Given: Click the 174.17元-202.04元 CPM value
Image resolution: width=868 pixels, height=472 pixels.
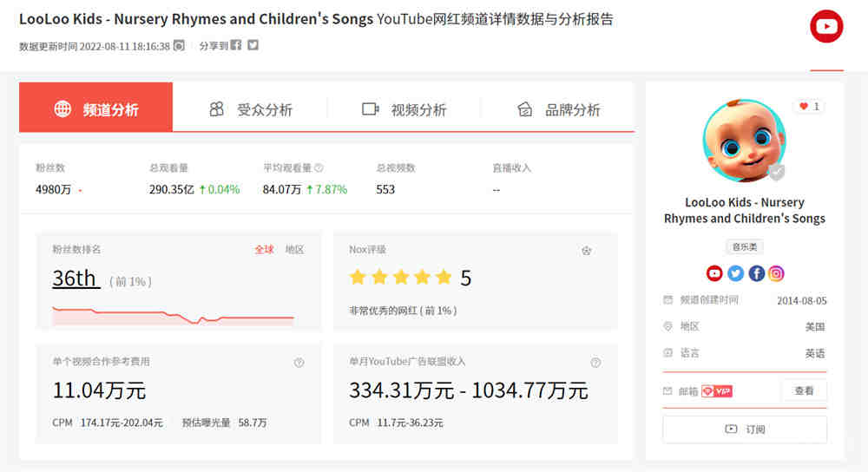Looking at the screenshot, I should coord(122,423).
